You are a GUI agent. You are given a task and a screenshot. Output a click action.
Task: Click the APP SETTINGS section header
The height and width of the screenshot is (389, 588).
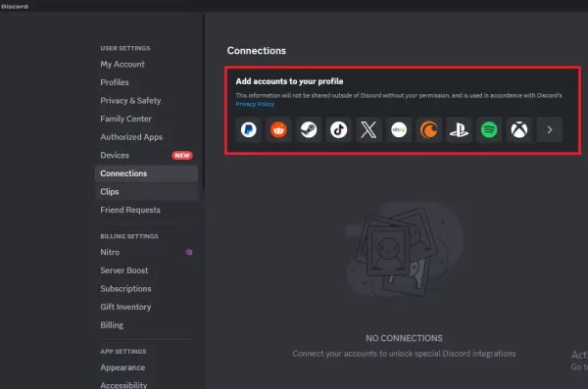click(x=123, y=351)
